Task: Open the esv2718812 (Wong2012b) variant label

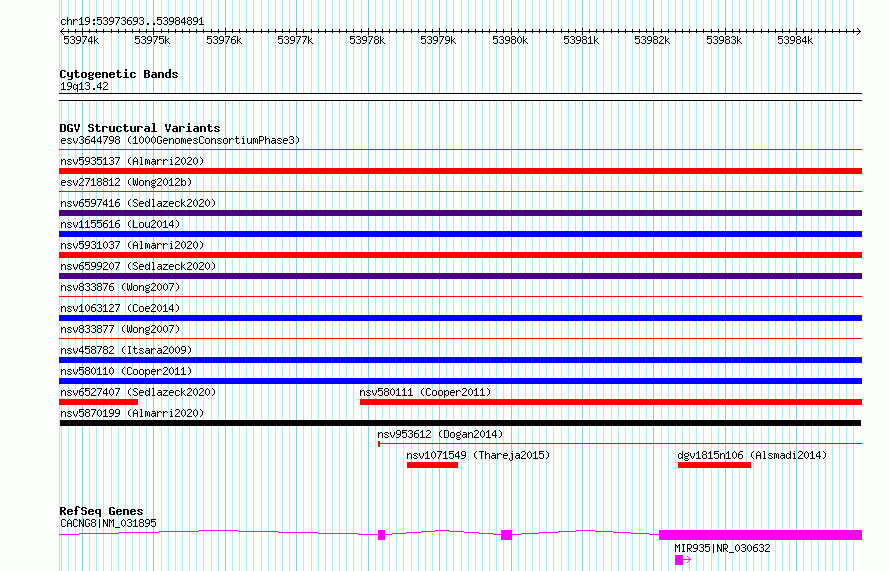Action: (126, 182)
